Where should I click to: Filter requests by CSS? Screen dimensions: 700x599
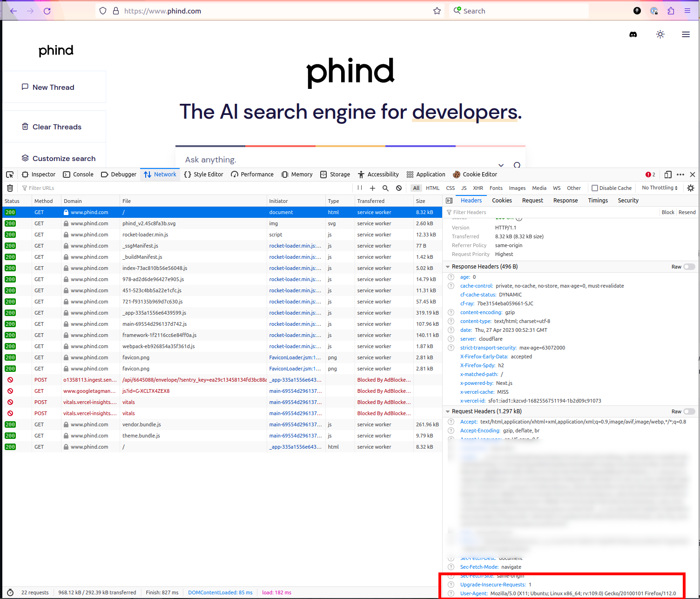tap(451, 188)
